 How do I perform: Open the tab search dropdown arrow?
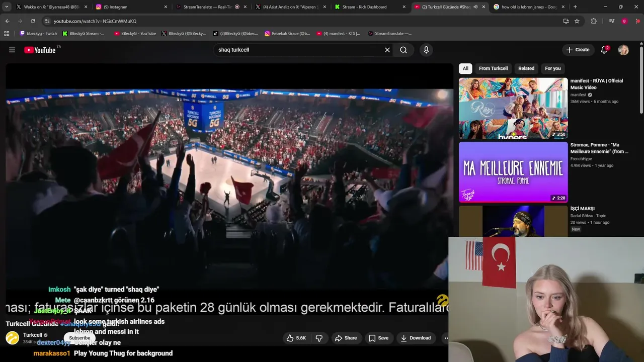(7, 7)
